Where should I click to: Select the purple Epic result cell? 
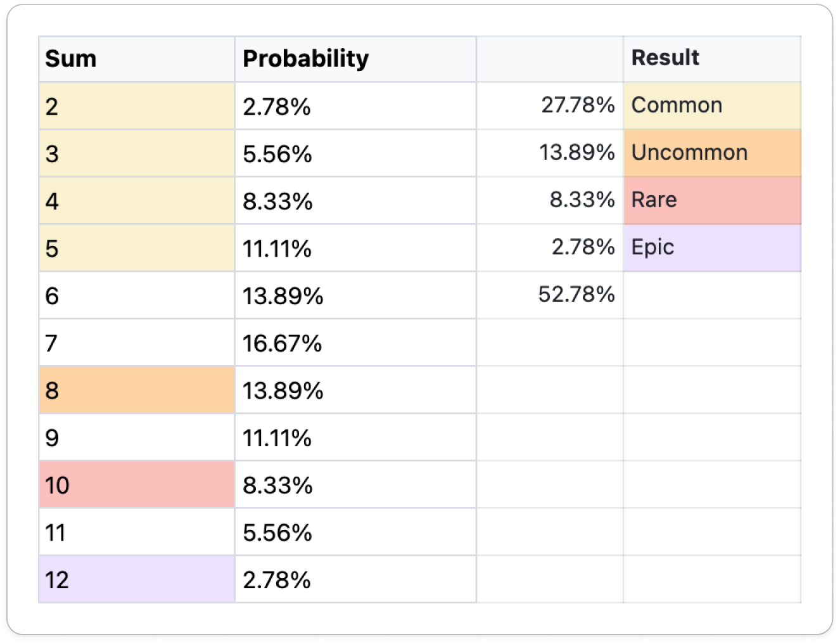(x=711, y=247)
